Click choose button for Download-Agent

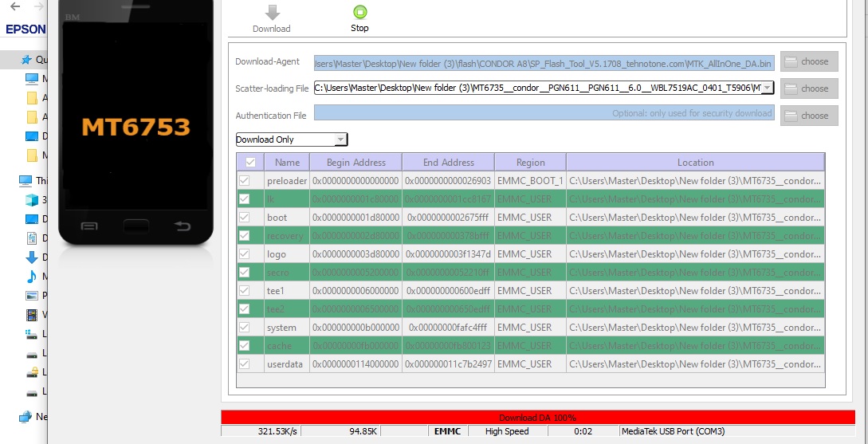(809, 61)
